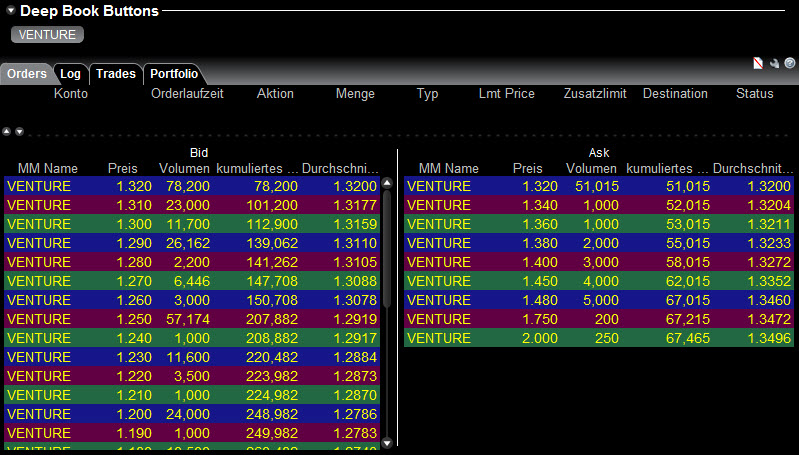The height and width of the screenshot is (455, 799).
Task: Click bid price 1.200
Action: click(x=134, y=414)
